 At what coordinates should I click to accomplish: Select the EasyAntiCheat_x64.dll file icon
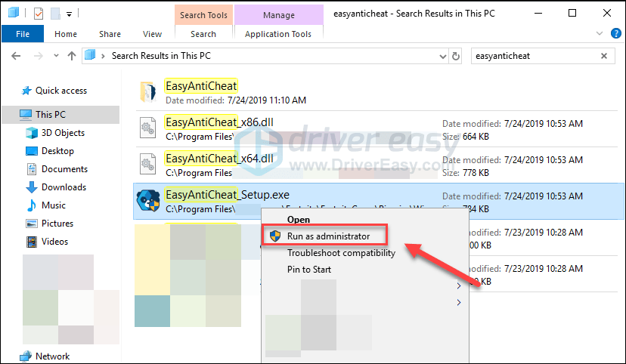(x=147, y=165)
